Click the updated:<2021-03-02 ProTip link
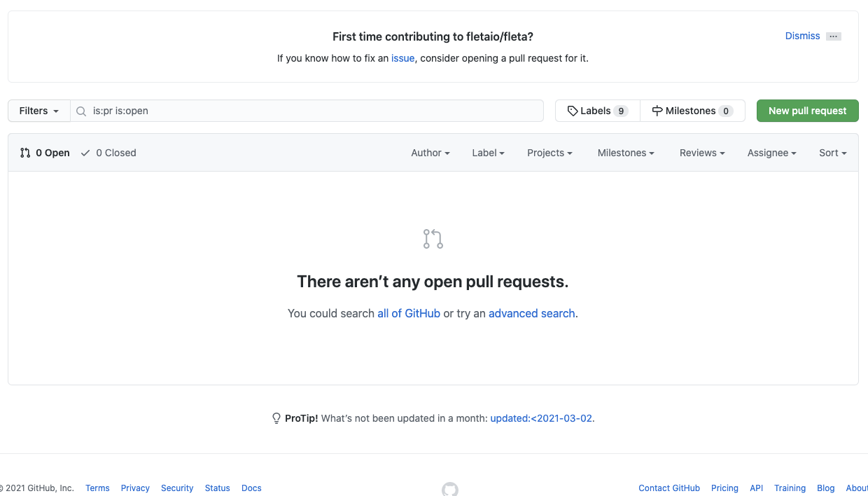The image size is (868, 496). point(541,418)
